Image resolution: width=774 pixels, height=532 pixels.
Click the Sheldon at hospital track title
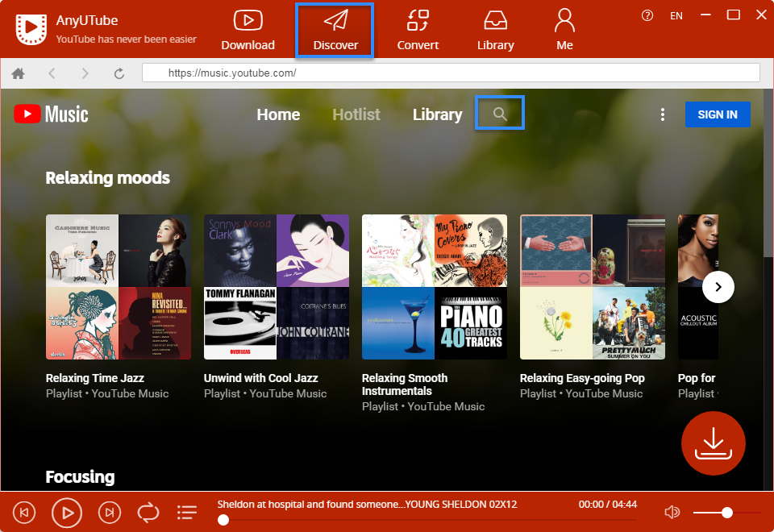pos(367,505)
